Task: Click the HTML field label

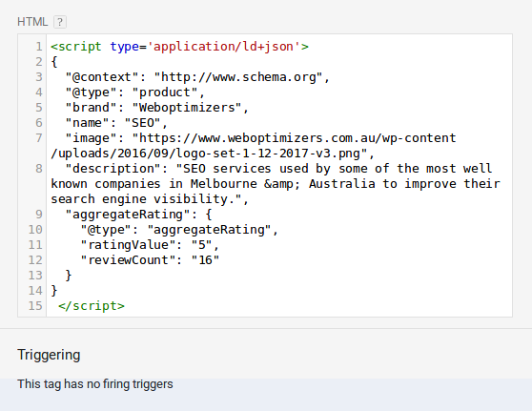Action: tap(32, 22)
